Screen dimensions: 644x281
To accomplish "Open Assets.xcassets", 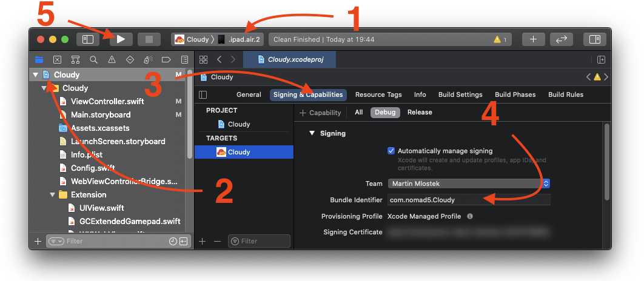I will (x=100, y=128).
